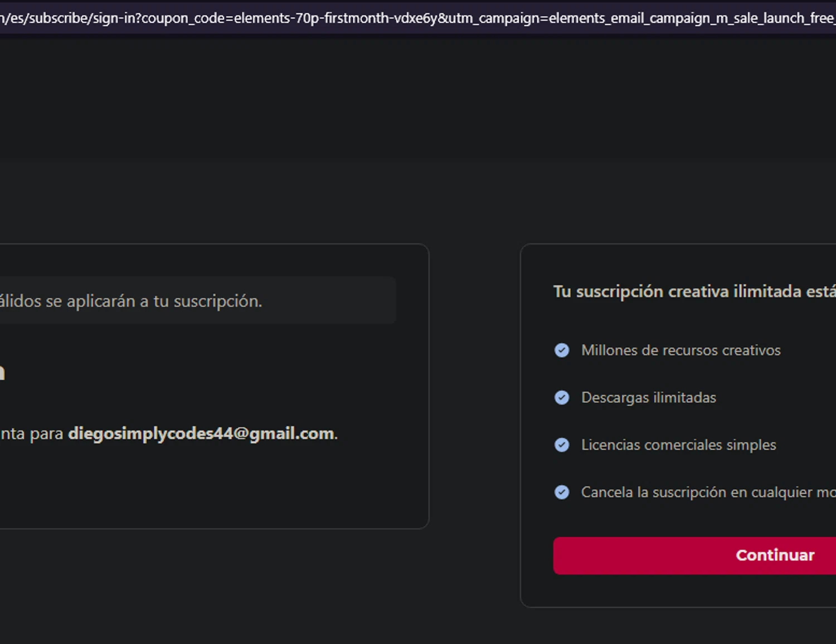Click the checkmark beside Licencias comerciales simples
836x644 pixels.
click(562, 445)
